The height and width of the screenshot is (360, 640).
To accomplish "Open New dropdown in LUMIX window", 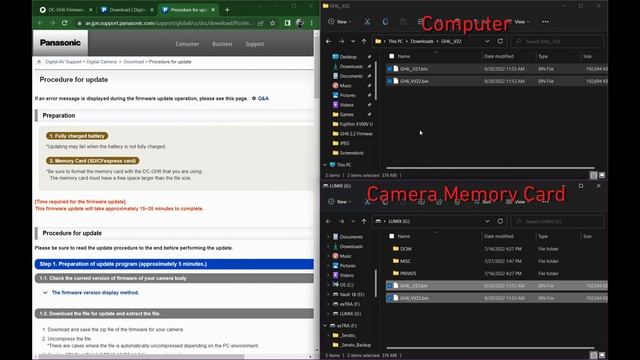I will point(340,202).
